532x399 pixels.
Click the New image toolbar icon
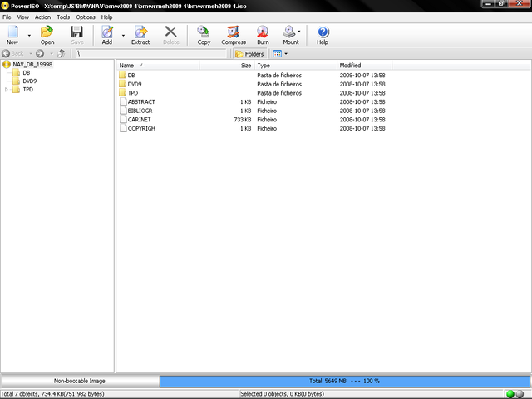[12, 35]
